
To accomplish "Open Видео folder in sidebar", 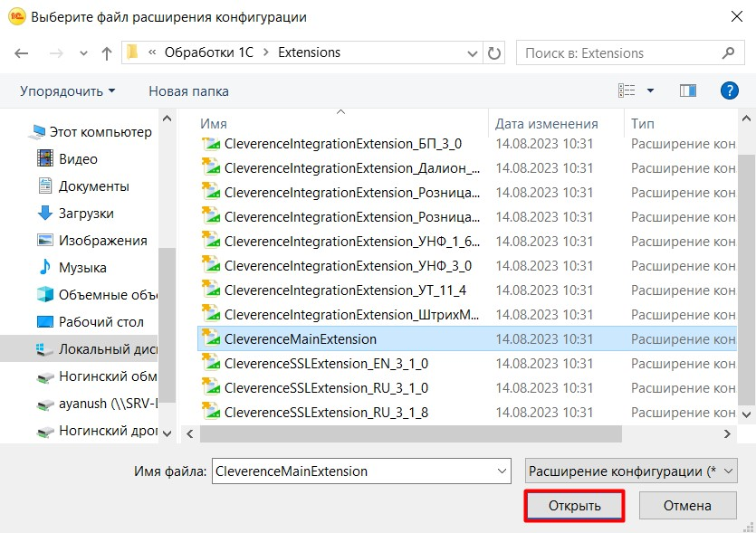I will 67,159.
